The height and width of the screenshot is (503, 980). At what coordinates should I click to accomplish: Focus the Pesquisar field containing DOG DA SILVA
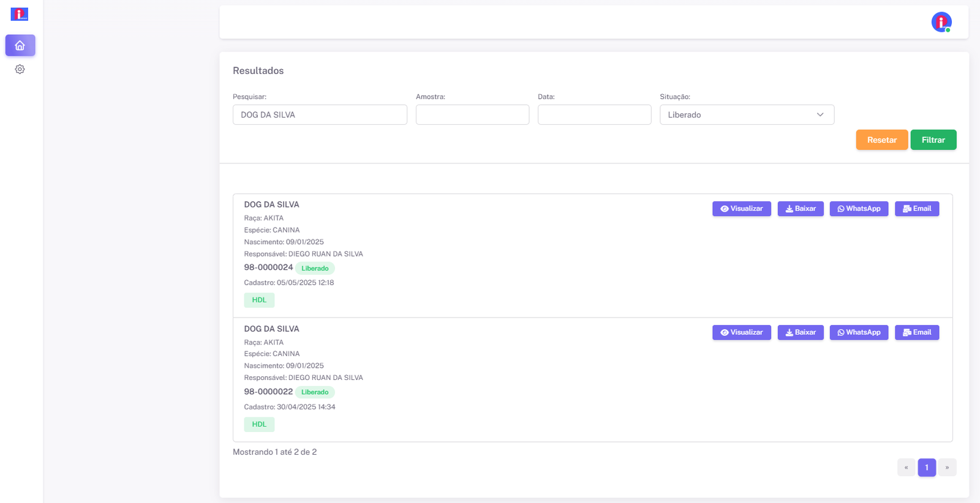(x=319, y=115)
